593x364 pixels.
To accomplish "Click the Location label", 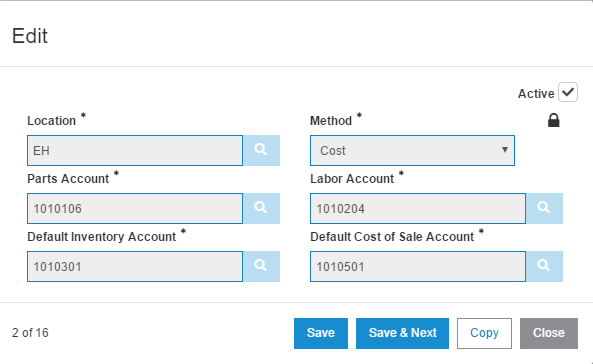I will pyautogui.click(x=51, y=120).
